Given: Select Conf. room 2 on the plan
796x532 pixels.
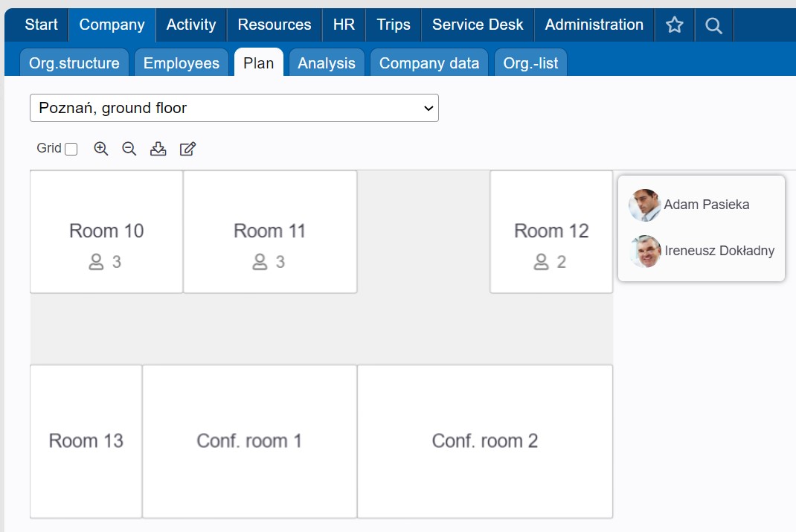Looking at the screenshot, I should click(x=485, y=441).
